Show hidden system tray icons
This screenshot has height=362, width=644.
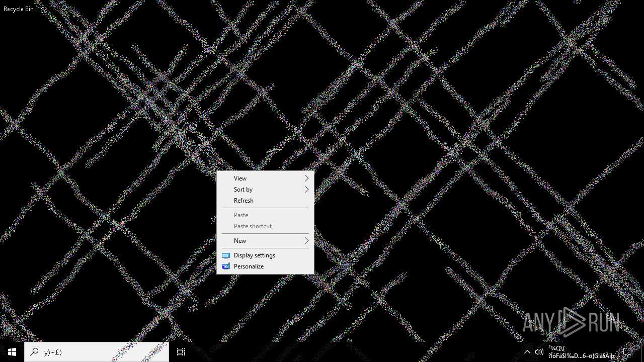tap(527, 352)
